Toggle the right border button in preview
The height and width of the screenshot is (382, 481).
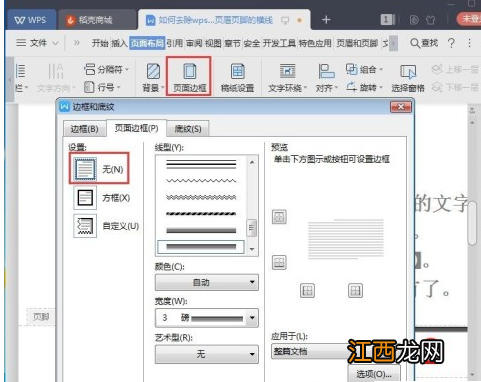[355, 291]
